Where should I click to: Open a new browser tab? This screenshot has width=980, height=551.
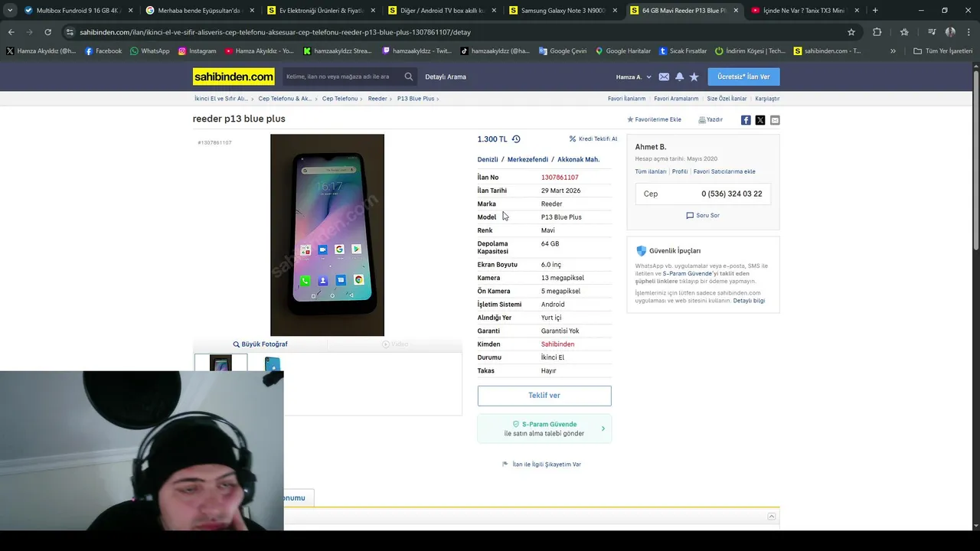(x=875, y=11)
